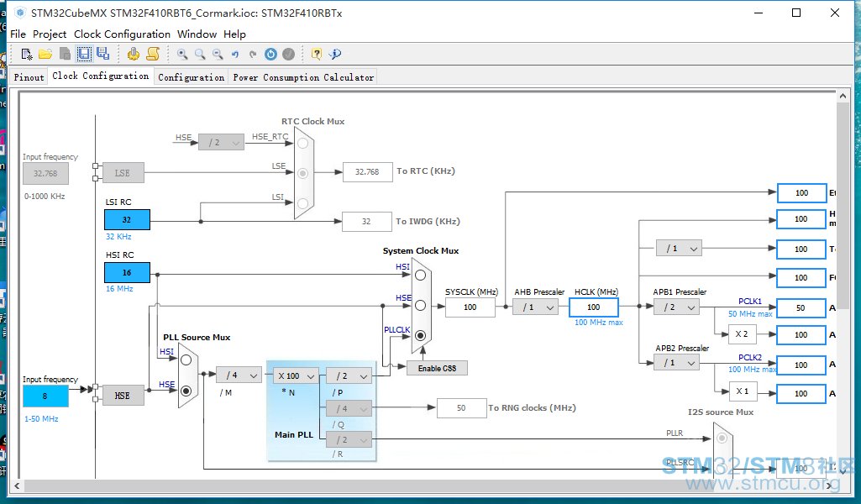This screenshot has height=504, width=861.
Task: Open the APB2 Prescaler dropdown
Action: pos(676,363)
